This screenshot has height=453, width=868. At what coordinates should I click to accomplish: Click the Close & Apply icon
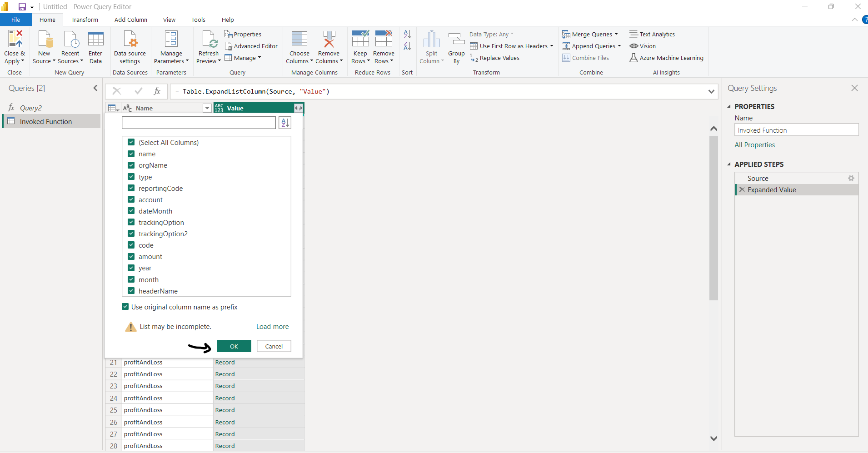(15, 40)
